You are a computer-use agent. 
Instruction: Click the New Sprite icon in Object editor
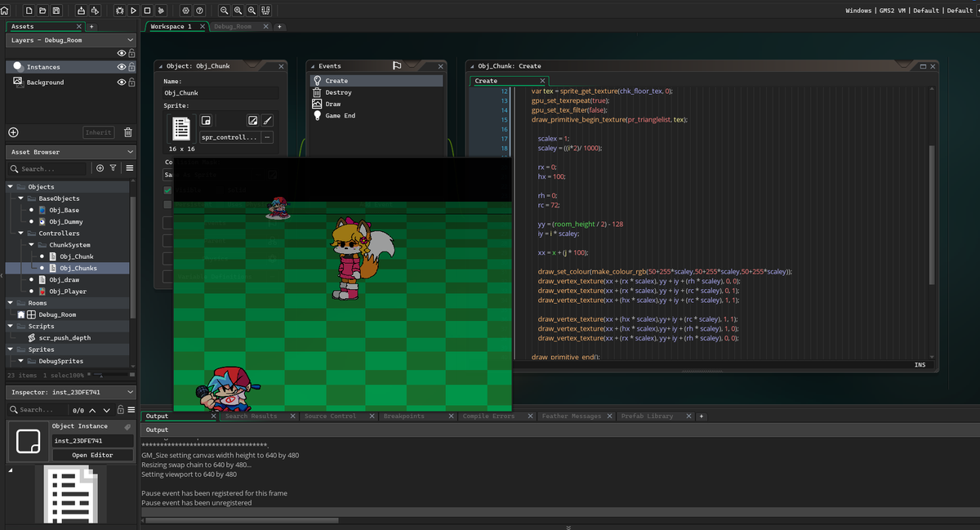[207, 120]
